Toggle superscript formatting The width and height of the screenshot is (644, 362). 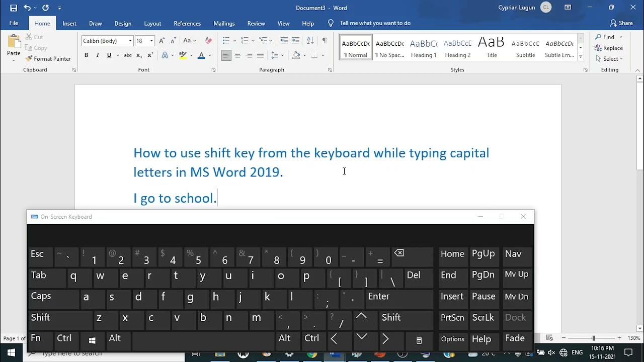point(150,55)
